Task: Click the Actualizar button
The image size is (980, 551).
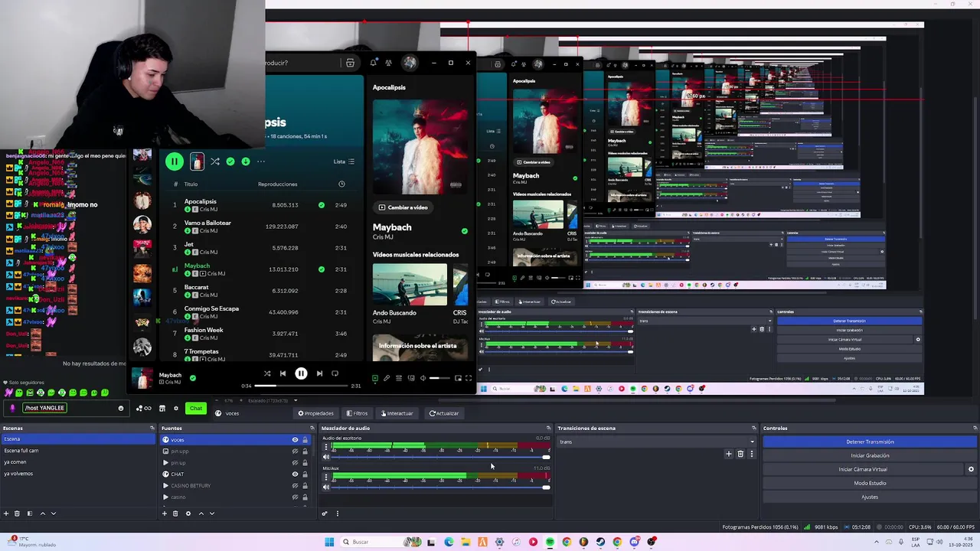Action: (444, 413)
